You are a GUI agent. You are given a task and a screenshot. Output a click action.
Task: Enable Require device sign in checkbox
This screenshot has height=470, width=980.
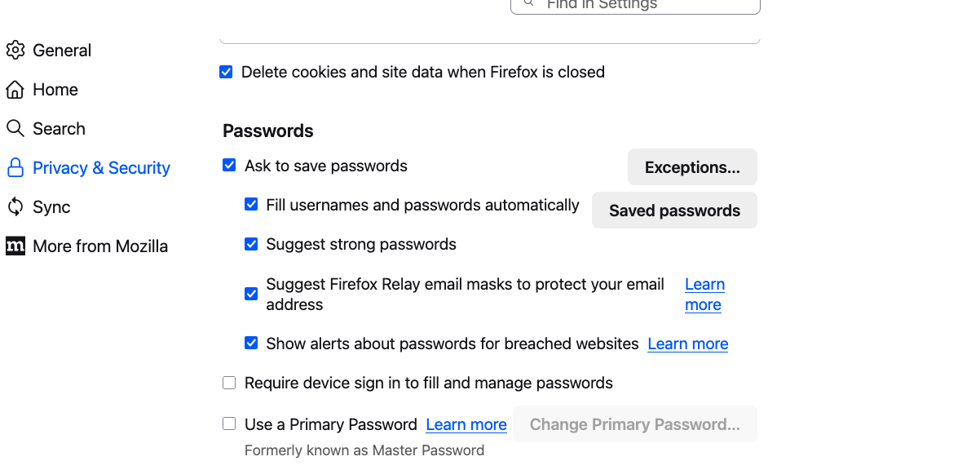point(229,383)
